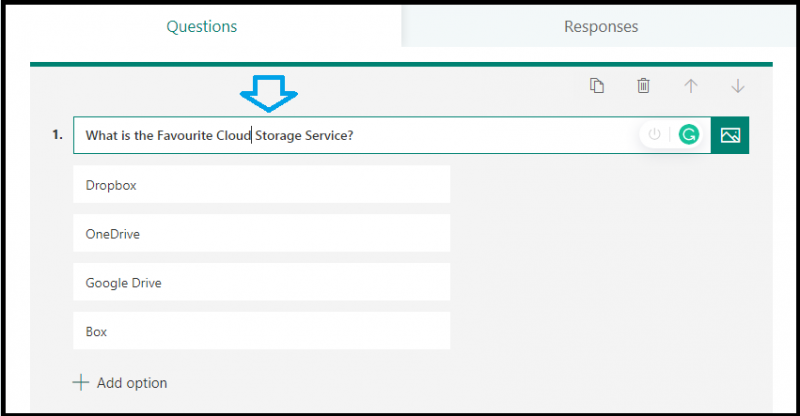Select the question number 1 label
The image size is (800, 416).
tap(57, 134)
